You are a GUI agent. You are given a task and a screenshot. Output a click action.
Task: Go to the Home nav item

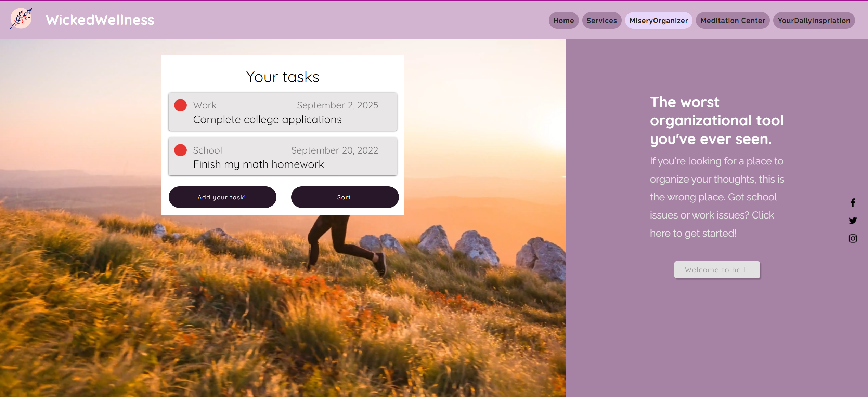point(563,21)
